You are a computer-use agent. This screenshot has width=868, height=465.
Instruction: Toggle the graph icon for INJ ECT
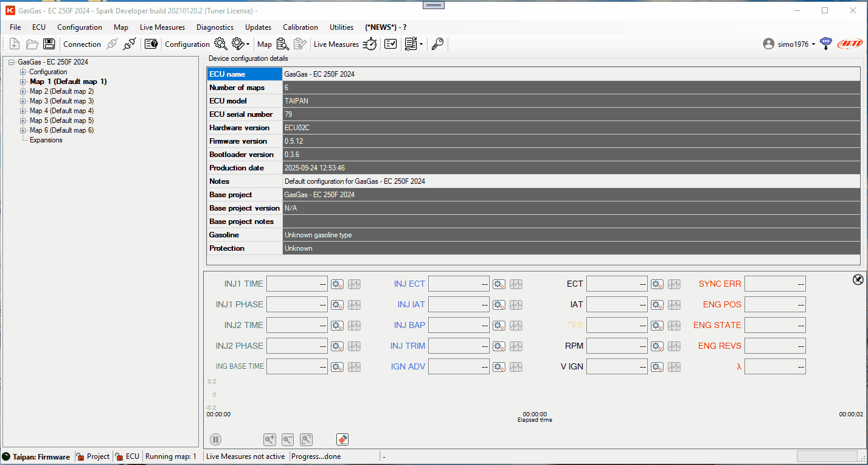click(516, 284)
